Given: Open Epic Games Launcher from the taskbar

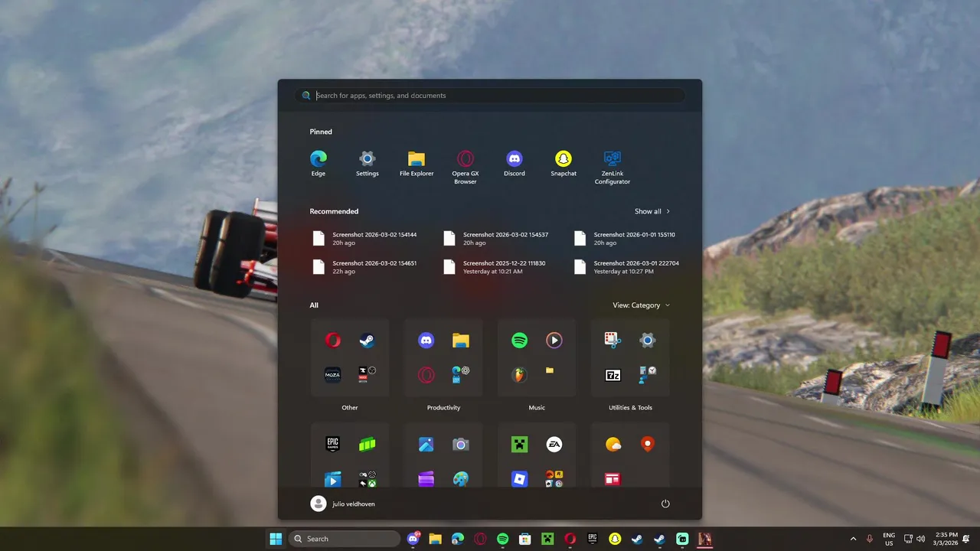Looking at the screenshot, I should tap(593, 539).
